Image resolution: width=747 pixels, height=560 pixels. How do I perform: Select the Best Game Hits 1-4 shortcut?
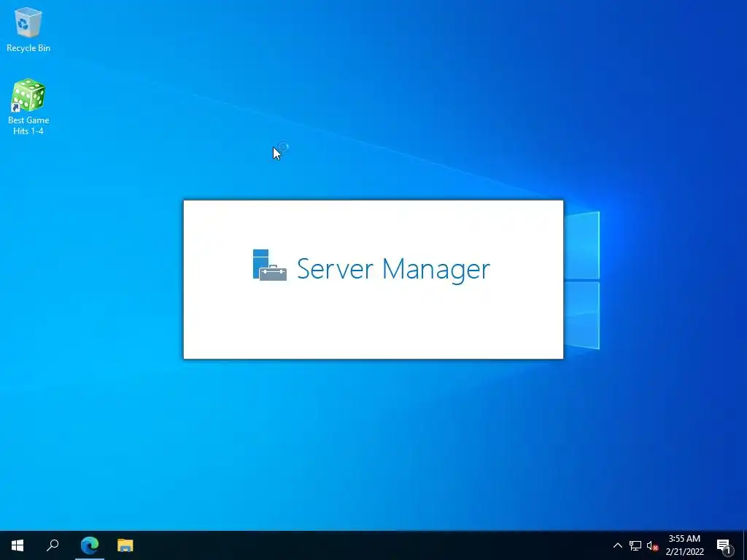[x=28, y=106]
